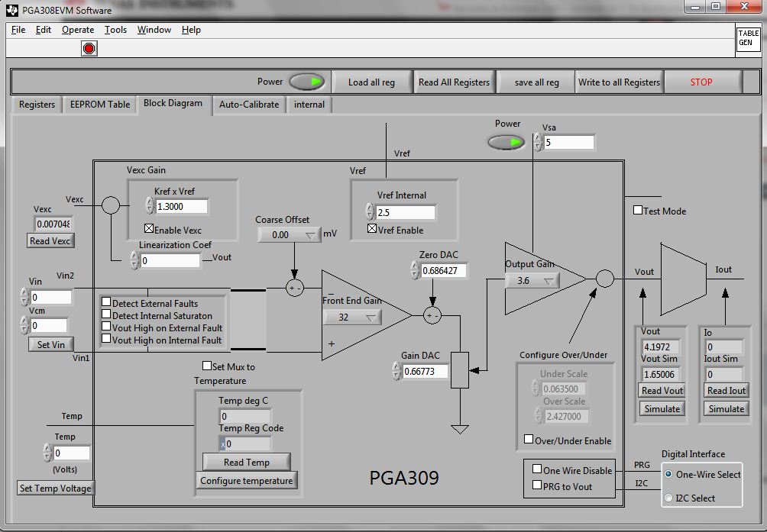Switch to the Auto-Calibrate tab
767x532 pixels.
pyautogui.click(x=248, y=105)
